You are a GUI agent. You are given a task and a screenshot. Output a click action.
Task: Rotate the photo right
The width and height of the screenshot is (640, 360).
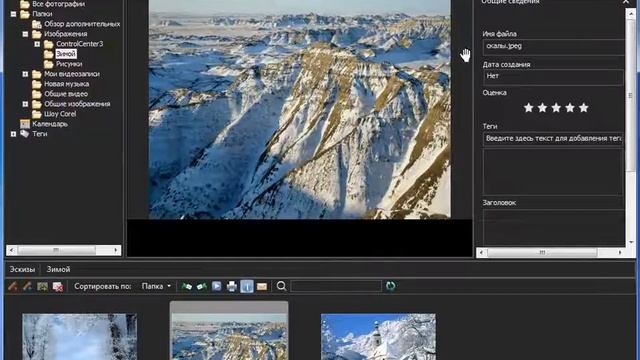click(202, 287)
